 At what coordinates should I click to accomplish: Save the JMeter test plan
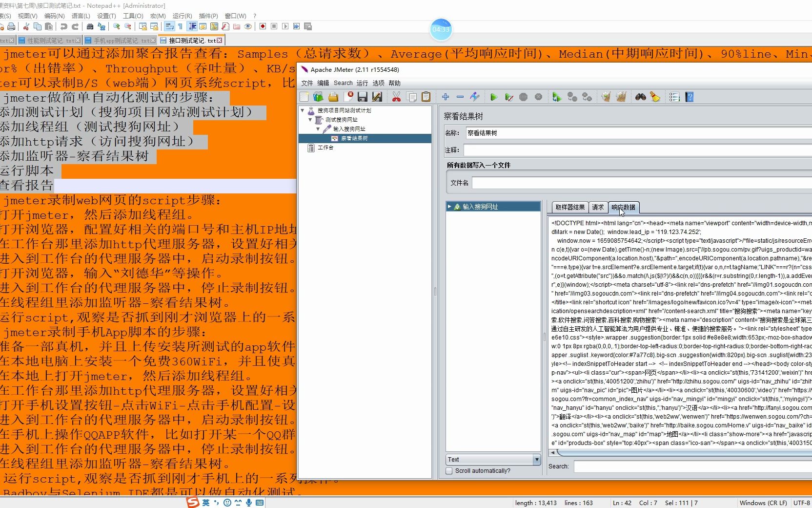tap(362, 97)
